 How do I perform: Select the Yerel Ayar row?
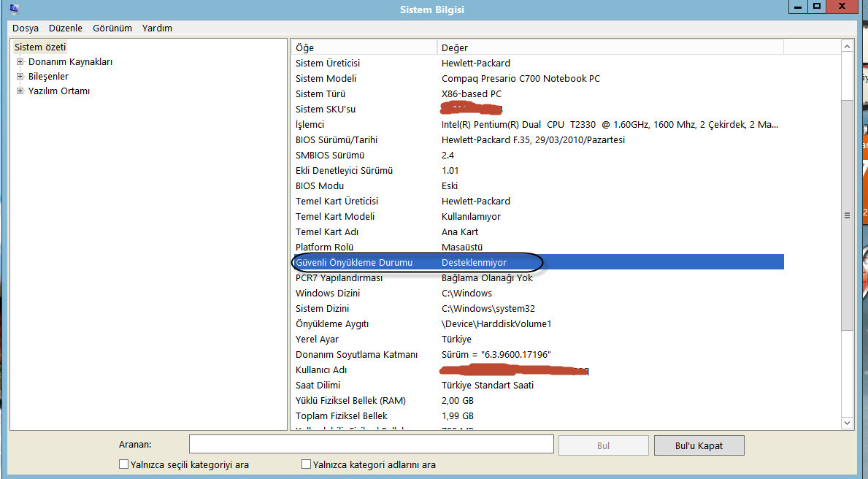537,339
